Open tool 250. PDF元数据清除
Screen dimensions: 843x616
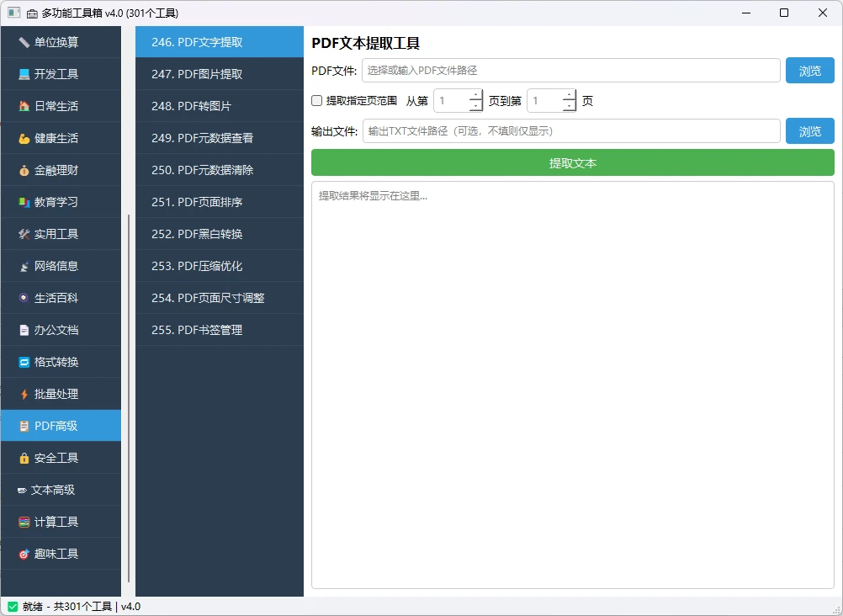click(220, 170)
